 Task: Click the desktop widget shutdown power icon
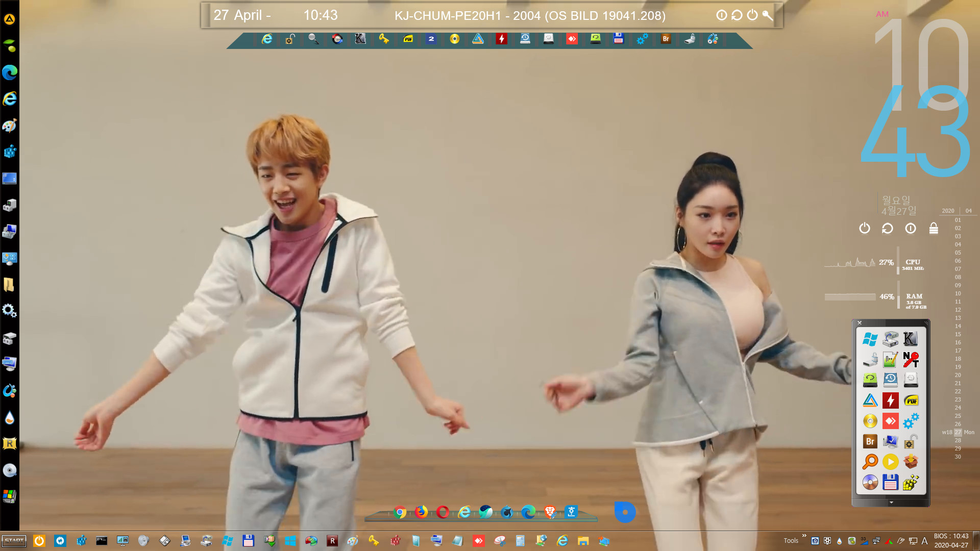tap(864, 228)
